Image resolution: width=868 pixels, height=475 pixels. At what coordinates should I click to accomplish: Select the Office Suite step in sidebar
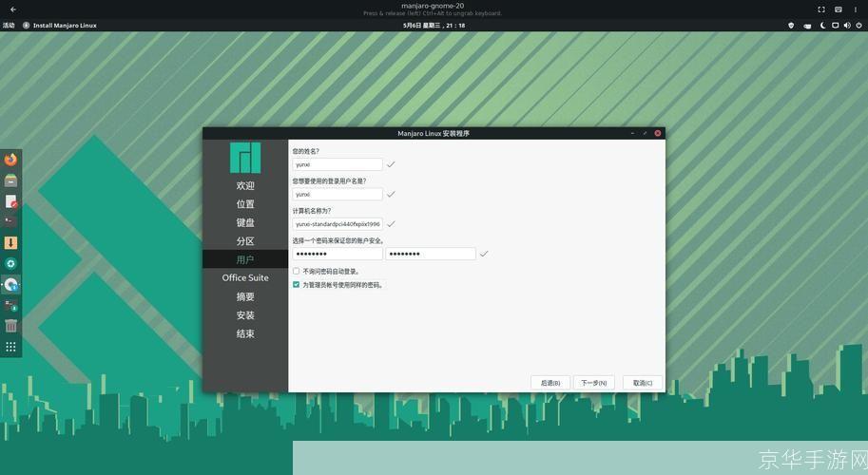pyautogui.click(x=245, y=277)
